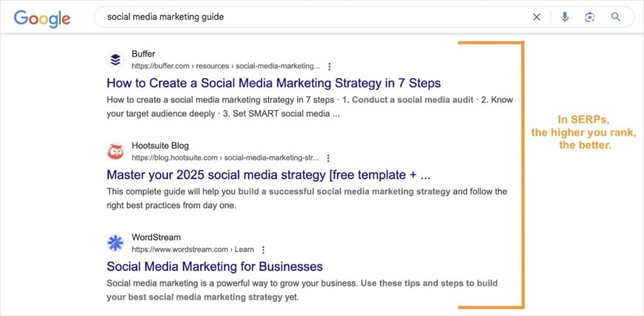The image size is (644, 316).
Task: Click the WordStream site favicon
Action: [115, 243]
